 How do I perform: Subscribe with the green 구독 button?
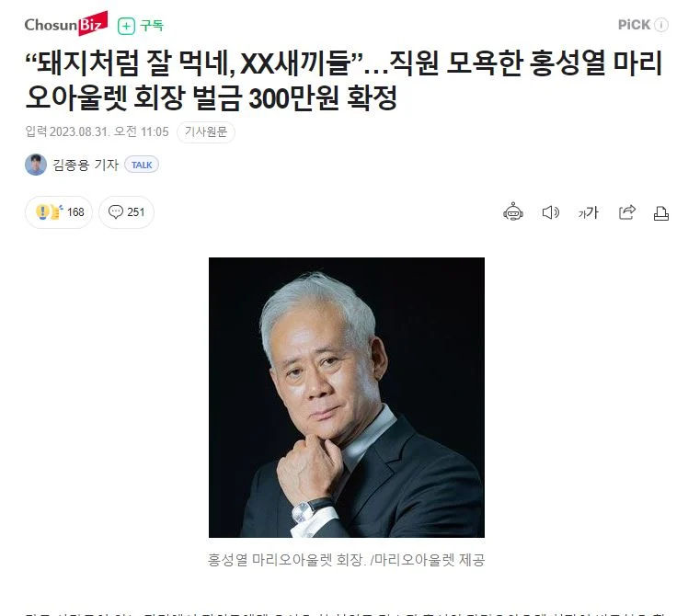[x=141, y=26]
